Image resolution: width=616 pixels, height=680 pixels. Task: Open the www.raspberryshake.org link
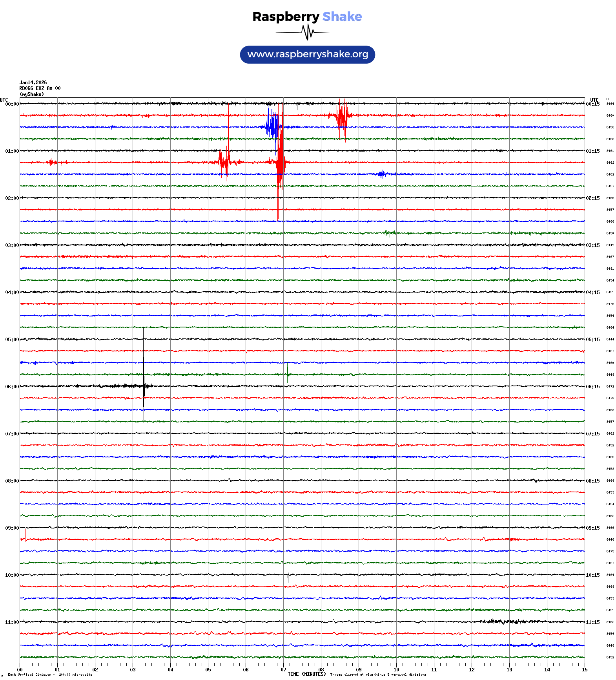tap(308, 55)
